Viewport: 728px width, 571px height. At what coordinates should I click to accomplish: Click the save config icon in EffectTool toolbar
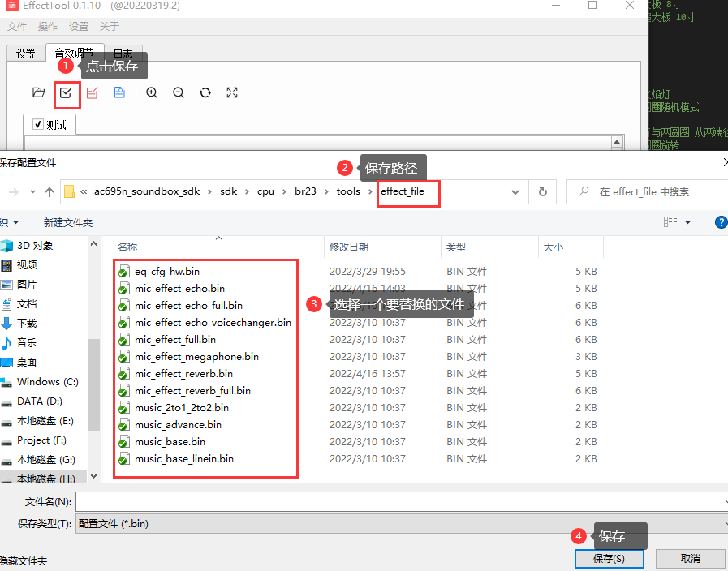tap(66, 92)
